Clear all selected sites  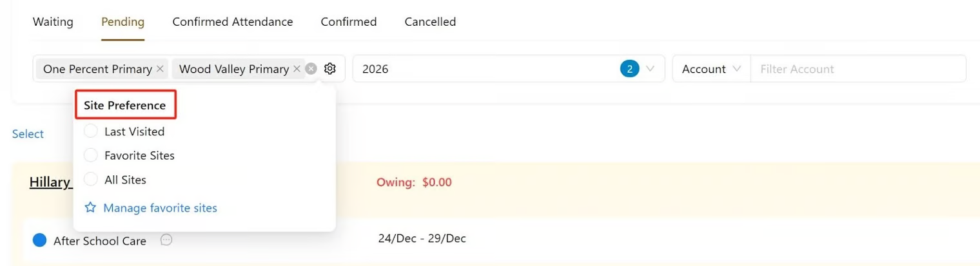point(311,69)
